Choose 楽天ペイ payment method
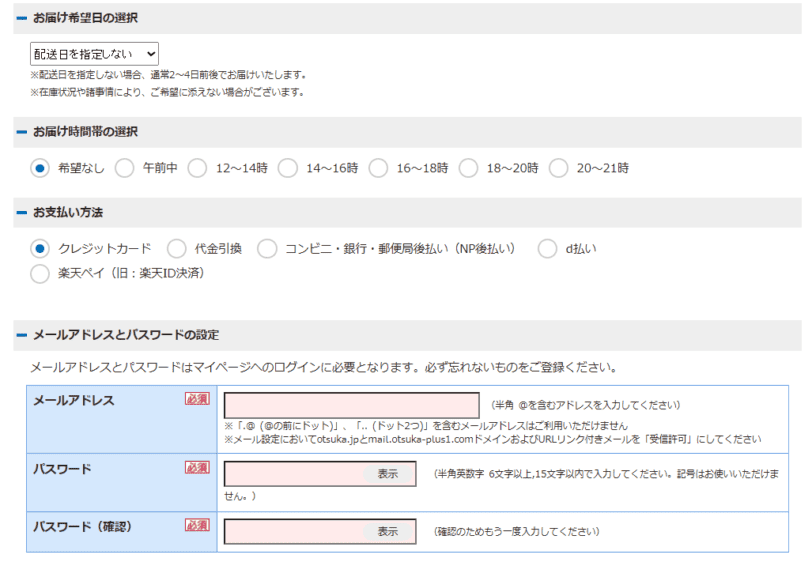 (x=40, y=273)
